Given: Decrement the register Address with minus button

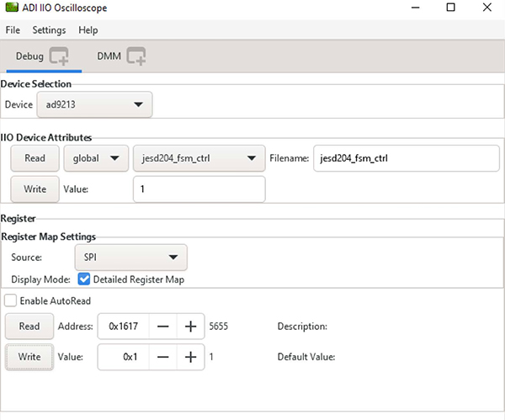Looking at the screenshot, I should [x=163, y=327].
